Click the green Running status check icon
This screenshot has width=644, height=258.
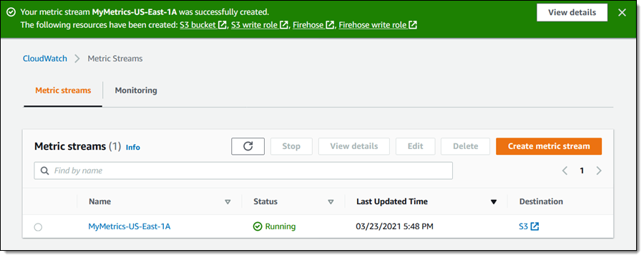(x=258, y=226)
